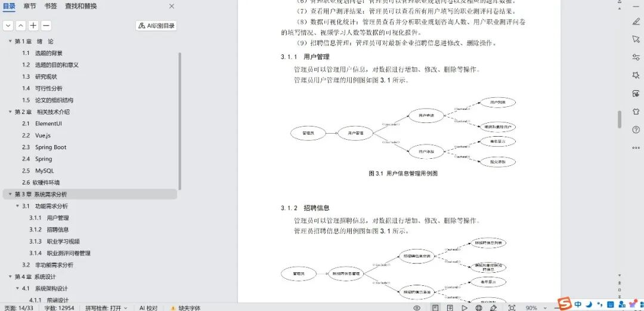This screenshot has width=644, height=311.
Task: Select 3.2 非功能需求分析 entry
Action: click(48, 265)
